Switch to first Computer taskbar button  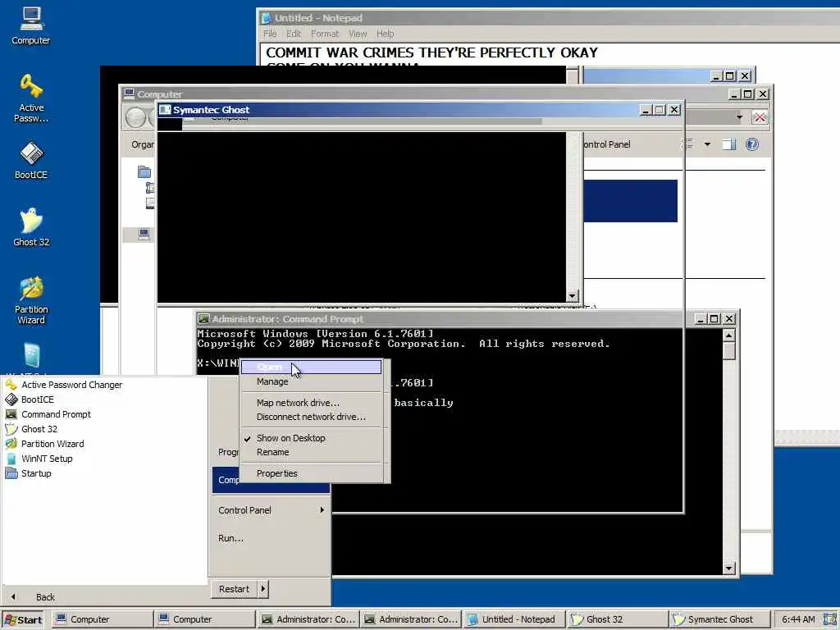point(102,619)
